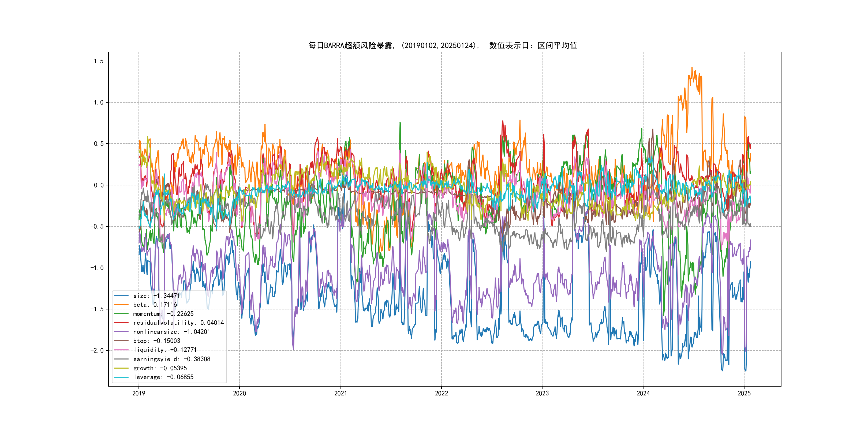868x434 pixels.
Task: Select the 'earningsyield: -0.38308' legend entry
Action: click(171, 359)
